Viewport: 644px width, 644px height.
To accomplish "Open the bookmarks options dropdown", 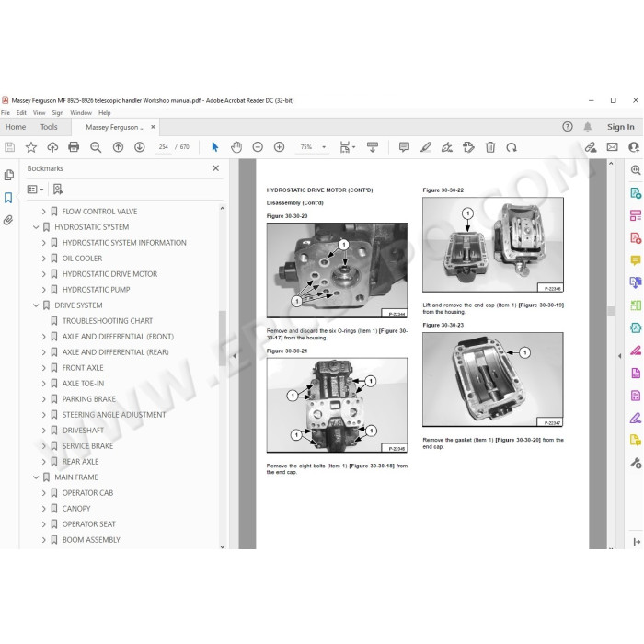I will tap(35, 189).
